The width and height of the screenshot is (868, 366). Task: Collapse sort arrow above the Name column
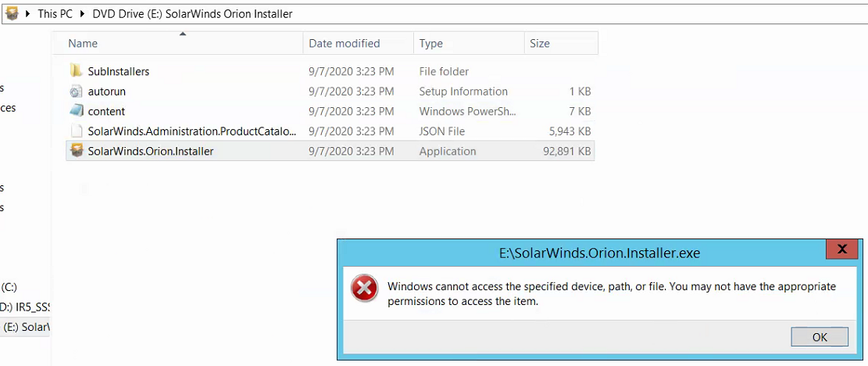pyautogui.click(x=182, y=34)
